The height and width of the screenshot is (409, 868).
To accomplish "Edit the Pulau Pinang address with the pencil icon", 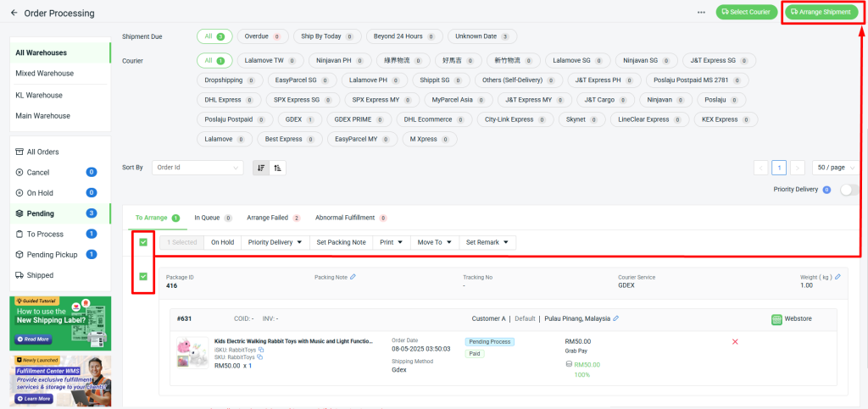I will (616, 318).
